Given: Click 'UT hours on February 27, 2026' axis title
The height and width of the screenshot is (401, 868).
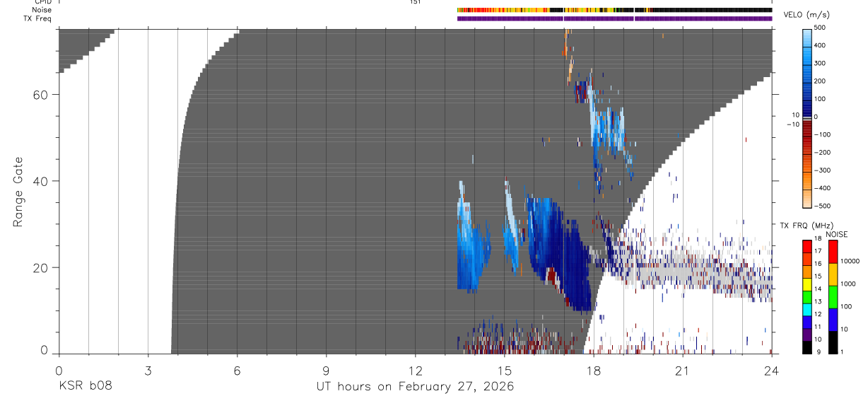Looking at the screenshot, I should [x=416, y=387].
